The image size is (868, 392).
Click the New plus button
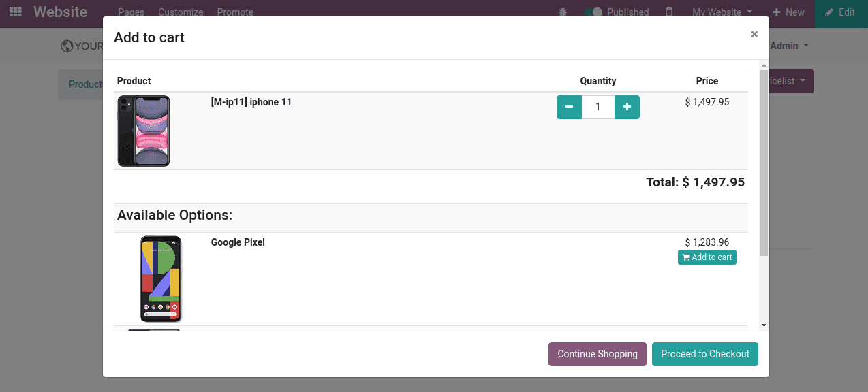788,12
